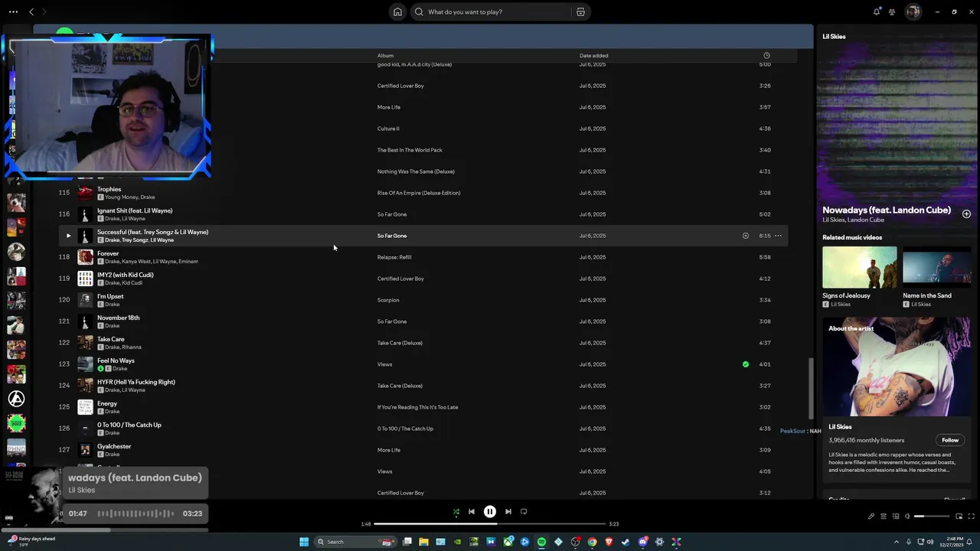Open If You're Reading This It's Too Late album
Image resolution: width=980 pixels, height=551 pixels.
(x=417, y=407)
